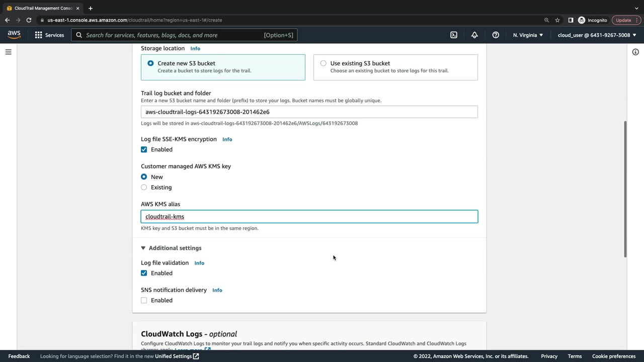Uncheck Log file SSE-KMS encryption Enabled
This screenshot has height=362, width=644.
[144, 149]
